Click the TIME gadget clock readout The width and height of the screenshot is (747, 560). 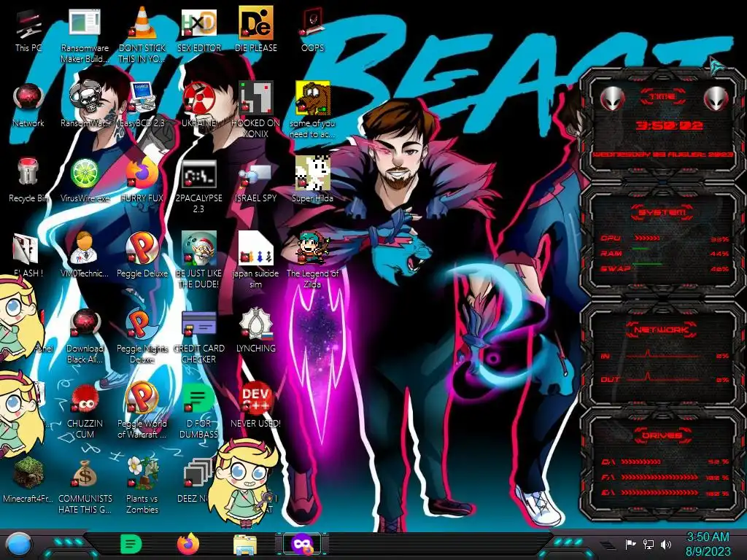(x=669, y=125)
